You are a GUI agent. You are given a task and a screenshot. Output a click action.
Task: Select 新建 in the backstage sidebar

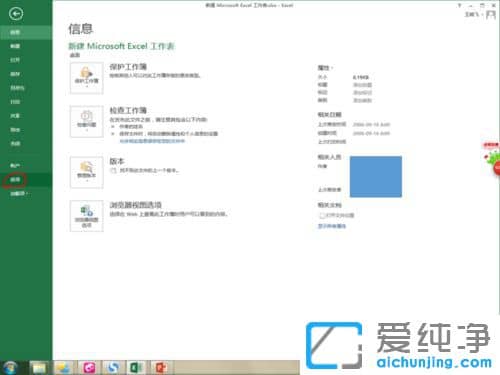tap(26, 46)
